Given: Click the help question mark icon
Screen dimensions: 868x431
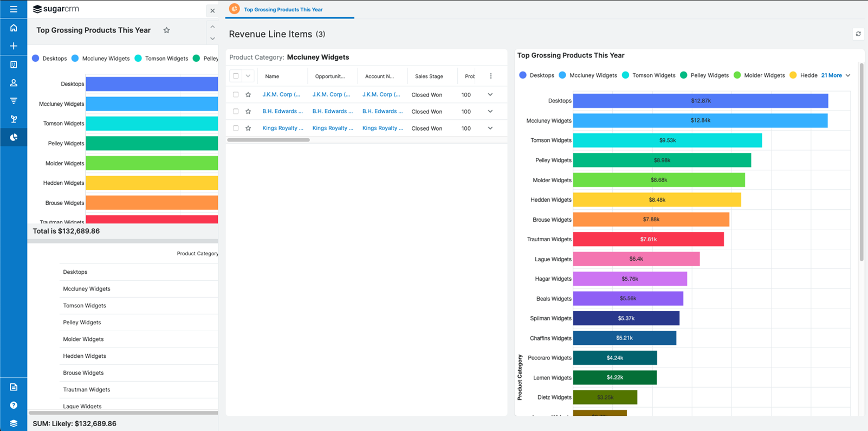Looking at the screenshot, I should coord(14,406).
